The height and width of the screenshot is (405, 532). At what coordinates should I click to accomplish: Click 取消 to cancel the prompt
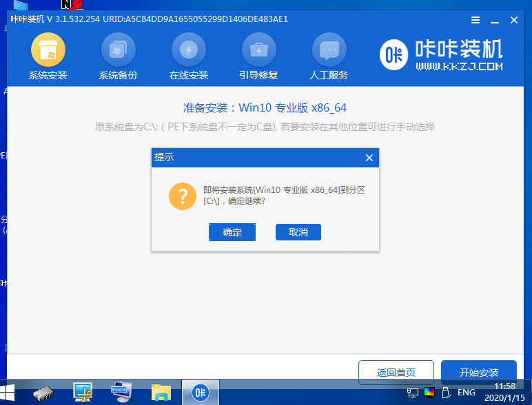[298, 232]
